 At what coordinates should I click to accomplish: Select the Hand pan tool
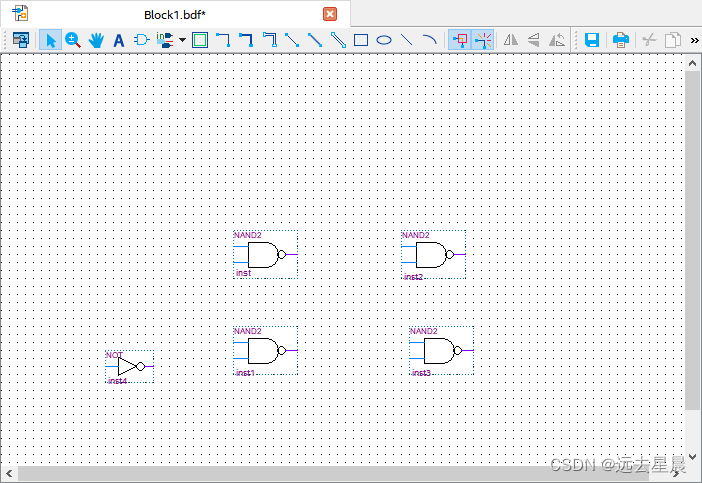click(x=96, y=40)
